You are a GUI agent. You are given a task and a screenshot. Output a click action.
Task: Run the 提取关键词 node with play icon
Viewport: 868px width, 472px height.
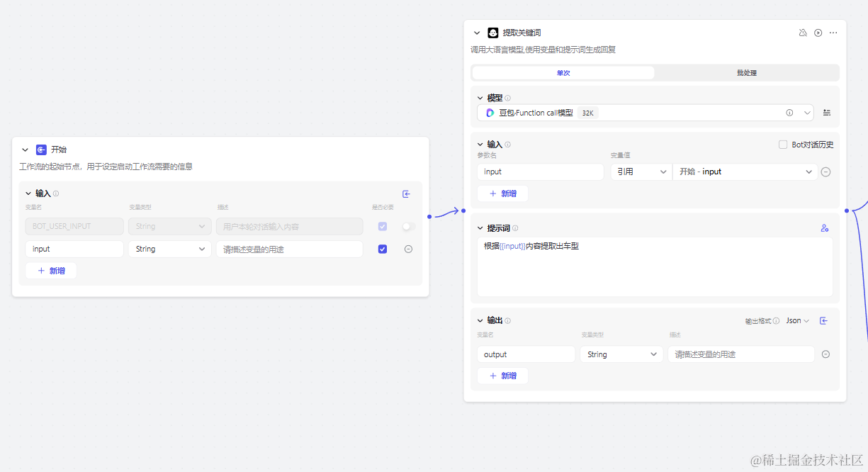click(818, 33)
